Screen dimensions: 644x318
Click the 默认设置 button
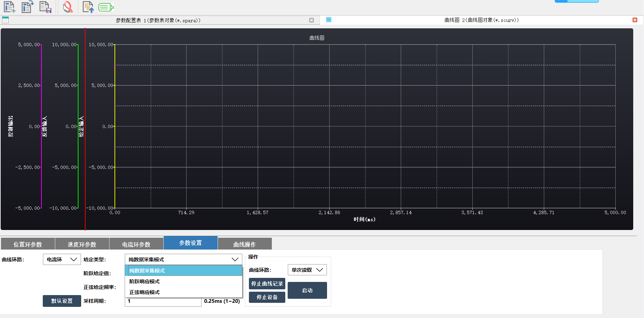point(62,301)
